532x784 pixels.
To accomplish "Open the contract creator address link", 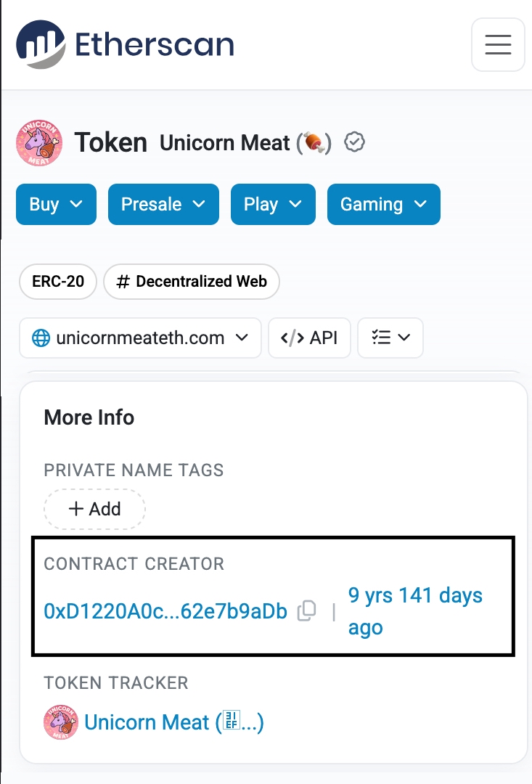I will 165,611.
